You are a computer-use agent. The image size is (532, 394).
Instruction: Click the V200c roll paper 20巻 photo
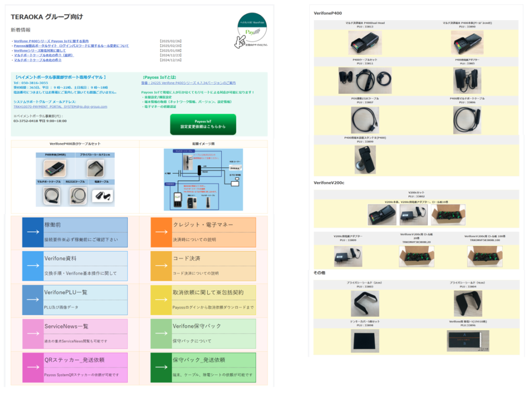[x=416, y=256]
